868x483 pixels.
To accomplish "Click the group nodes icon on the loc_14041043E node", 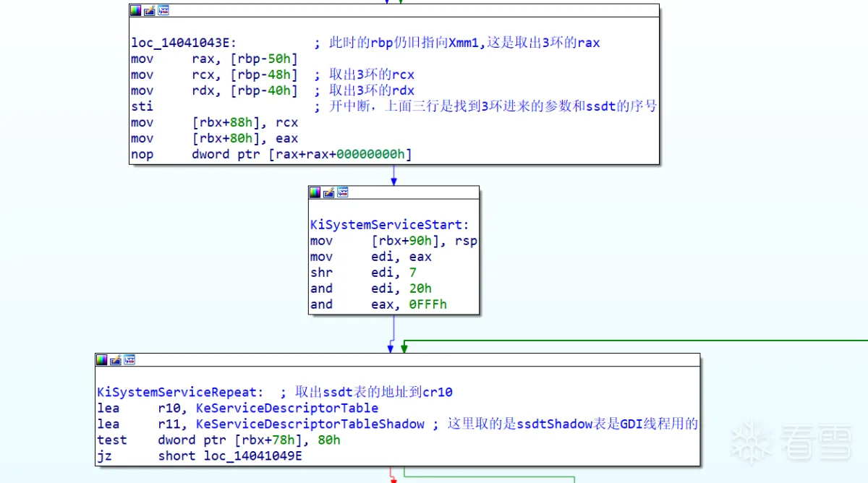I will [163, 11].
